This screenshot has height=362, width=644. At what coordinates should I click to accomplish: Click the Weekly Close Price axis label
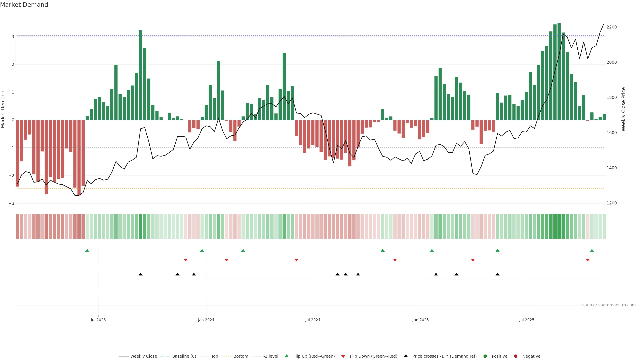point(623,109)
